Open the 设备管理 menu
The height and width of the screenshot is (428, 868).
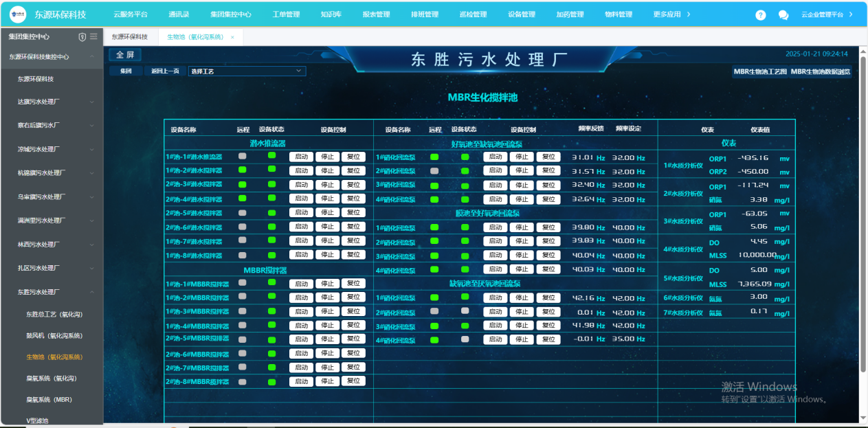521,14
